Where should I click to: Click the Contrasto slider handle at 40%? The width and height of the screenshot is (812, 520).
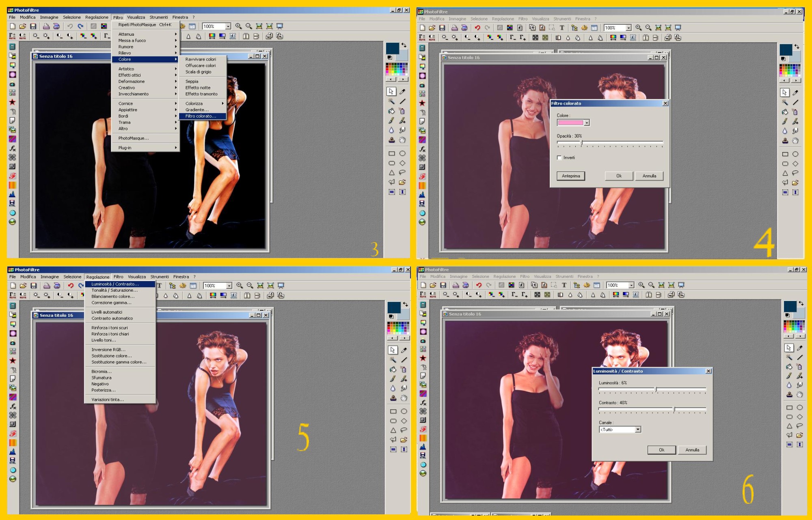(674, 410)
